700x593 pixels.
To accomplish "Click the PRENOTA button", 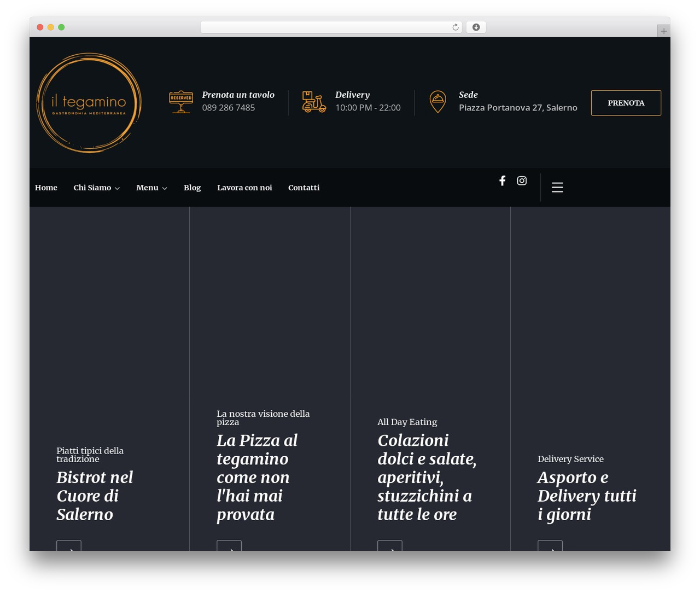I will point(626,103).
